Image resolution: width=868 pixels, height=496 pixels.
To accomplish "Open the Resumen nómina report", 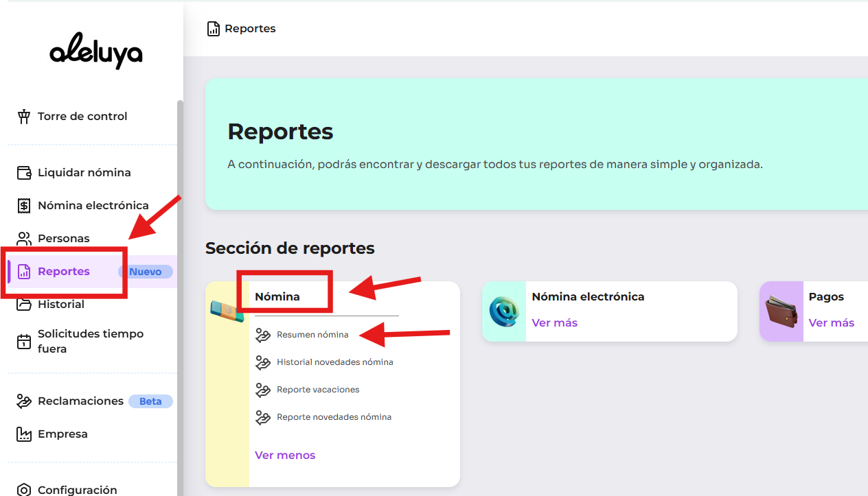I will (x=312, y=335).
